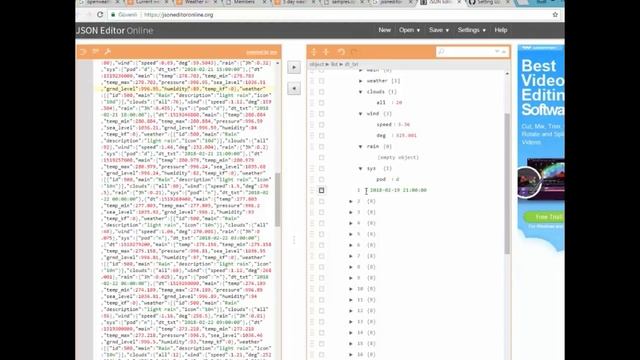Screen dimensions: 640x360
Task: Jump to previous search result arrow
Action: (504, 52)
